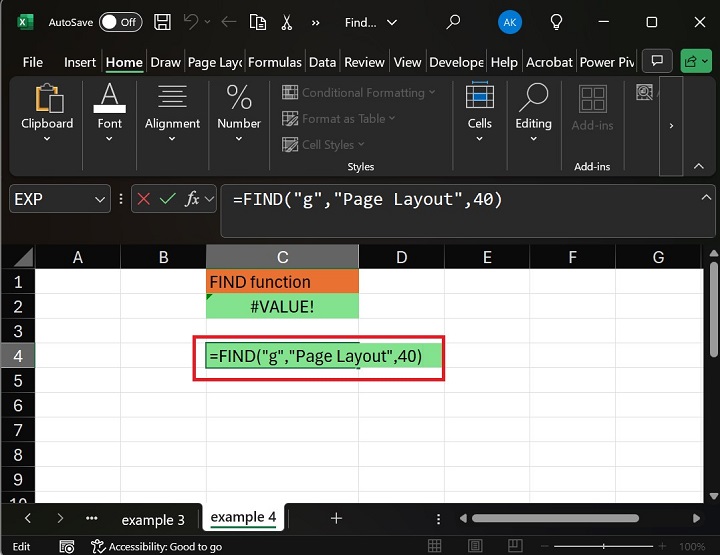Add a new sheet with plus button
720x555 pixels.
pos(336,518)
